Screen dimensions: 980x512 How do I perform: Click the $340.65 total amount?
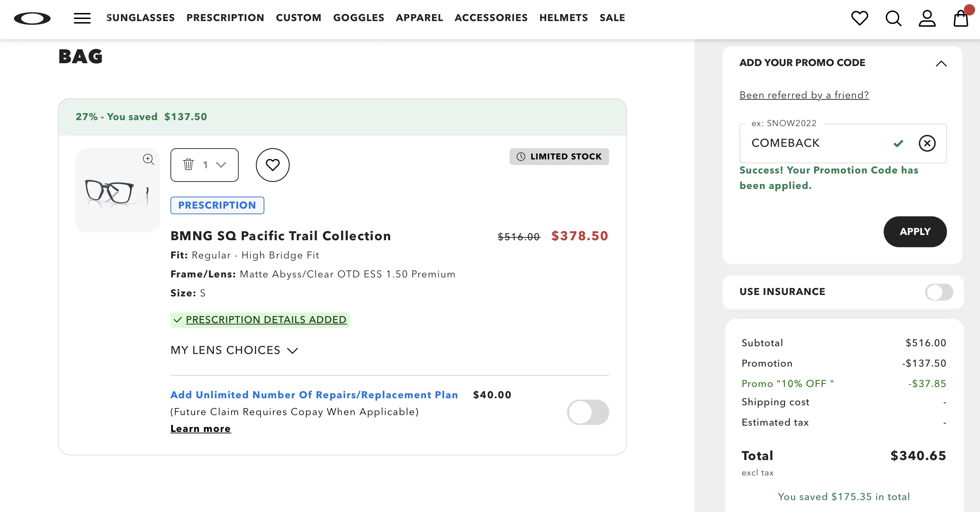(918, 455)
